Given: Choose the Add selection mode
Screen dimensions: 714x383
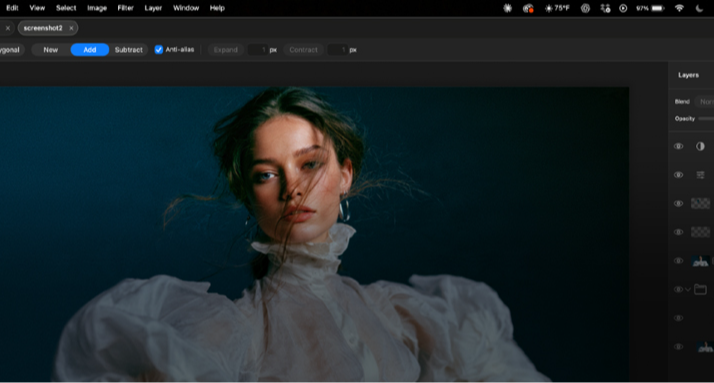Looking at the screenshot, I should point(90,50).
